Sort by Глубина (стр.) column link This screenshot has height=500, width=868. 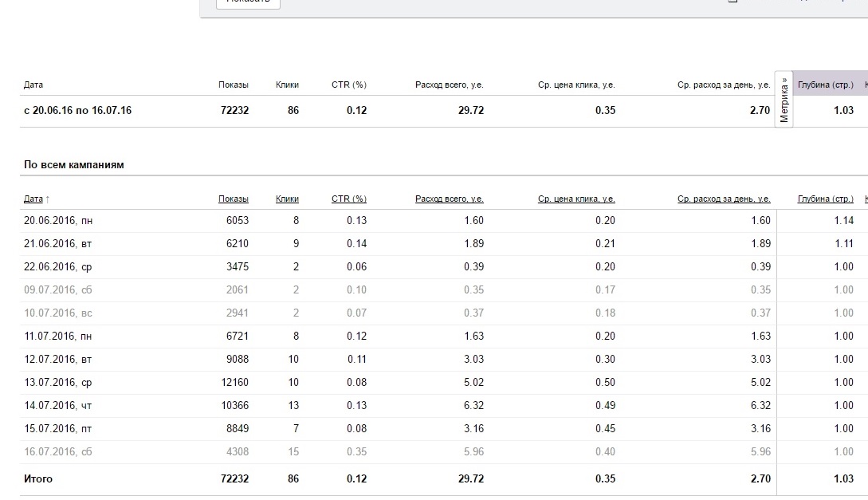[825, 199]
